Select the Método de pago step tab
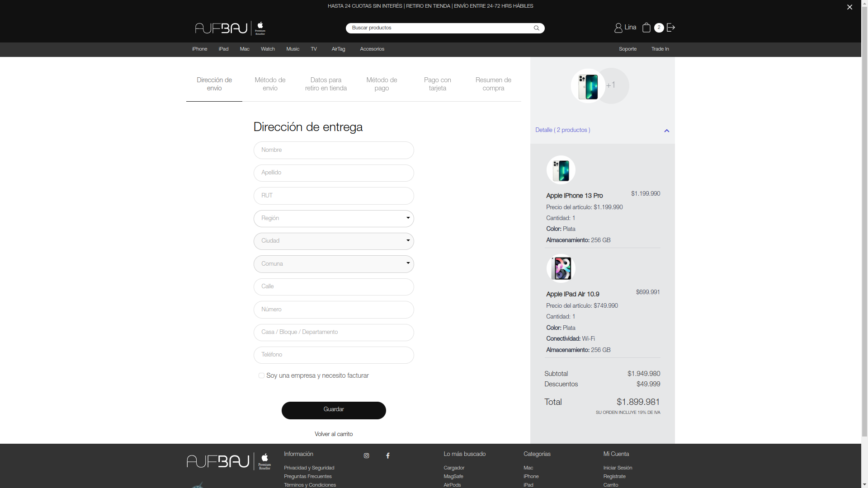 click(x=382, y=84)
